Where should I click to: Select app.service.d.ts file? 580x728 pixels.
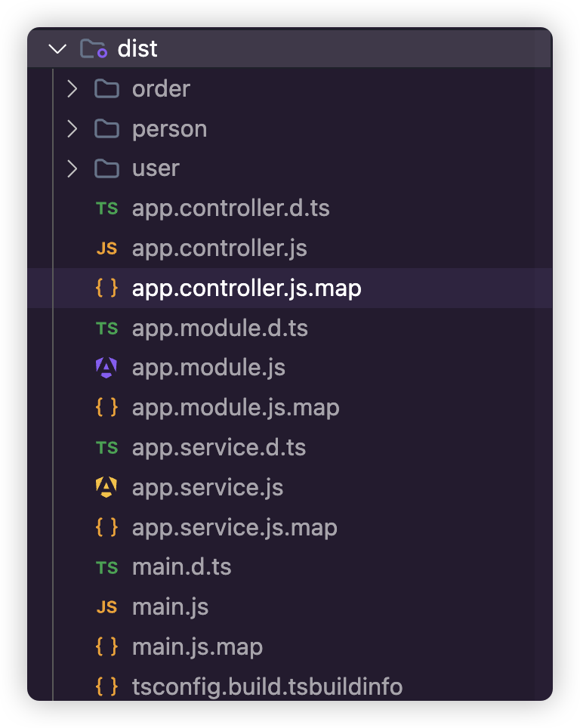pos(219,447)
